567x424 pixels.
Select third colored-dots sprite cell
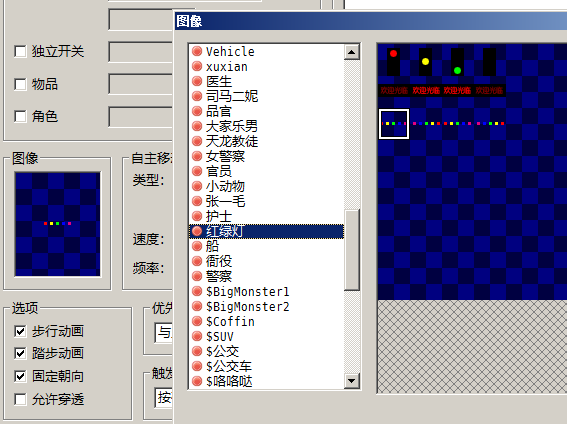457,124
